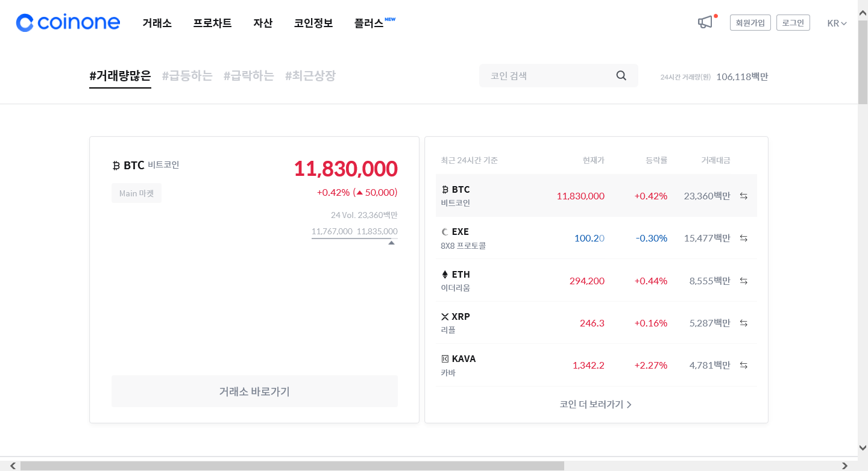Click the 거래대금 column header

tap(715, 160)
